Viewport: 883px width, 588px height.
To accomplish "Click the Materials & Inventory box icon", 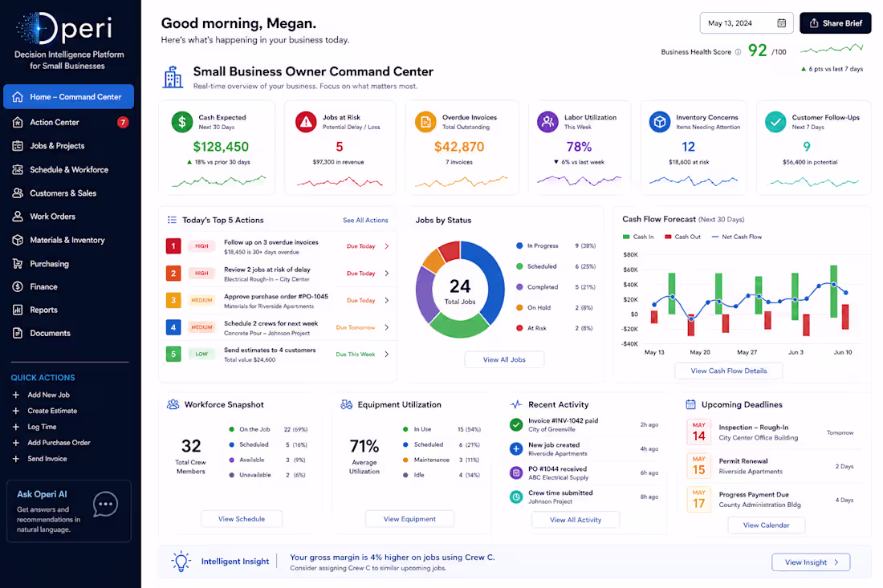I will click(18, 241).
